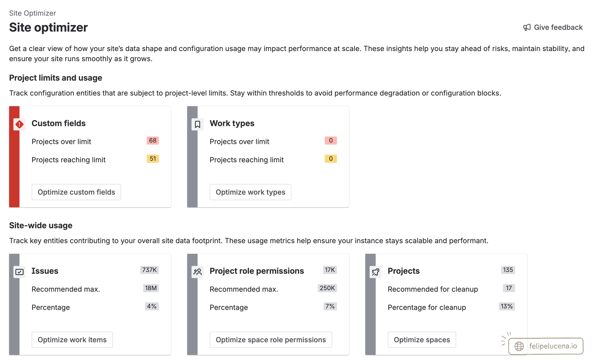Click the Project role permissions people icon
Screen dimensions: 594x364
coord(198,272)
